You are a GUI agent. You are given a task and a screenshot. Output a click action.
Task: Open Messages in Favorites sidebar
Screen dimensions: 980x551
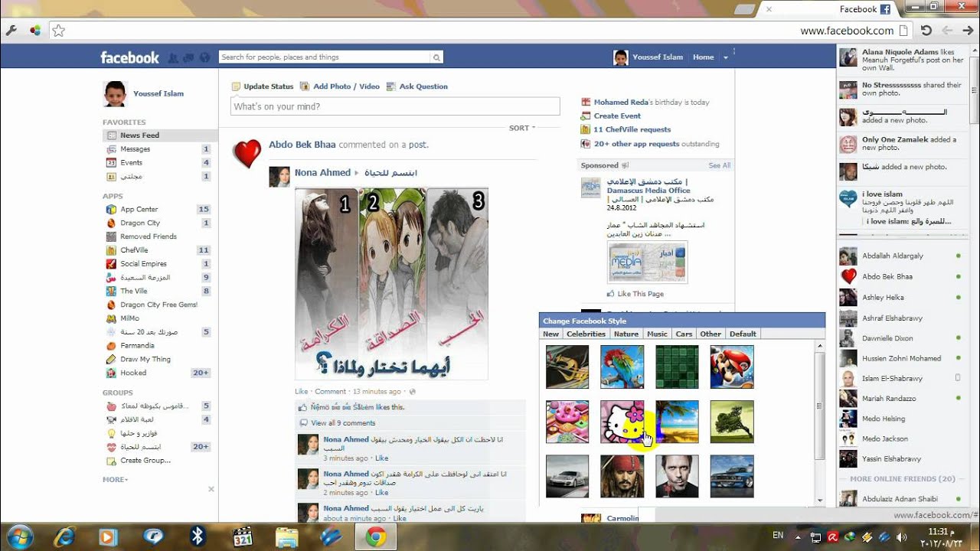coord(135,149)
